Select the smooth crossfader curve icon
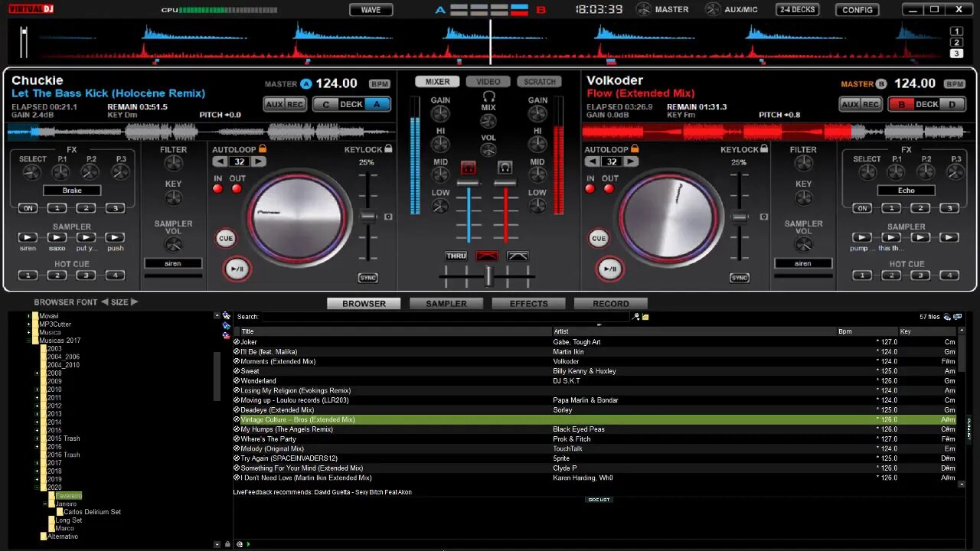The width and height of the screenshot is (980, 551). pos(518,256)
